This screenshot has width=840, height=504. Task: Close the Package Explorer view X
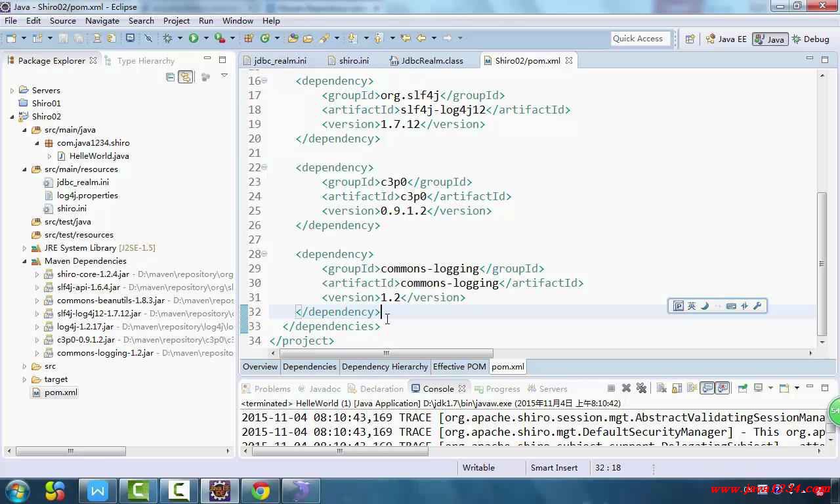[x=93, y=60]
